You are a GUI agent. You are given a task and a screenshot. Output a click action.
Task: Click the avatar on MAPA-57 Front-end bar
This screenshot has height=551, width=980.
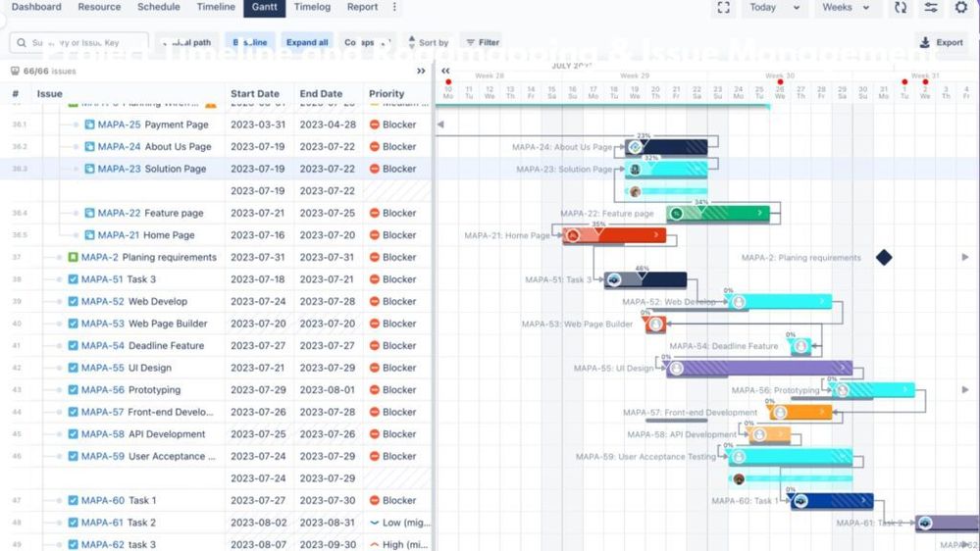(780, 413)
